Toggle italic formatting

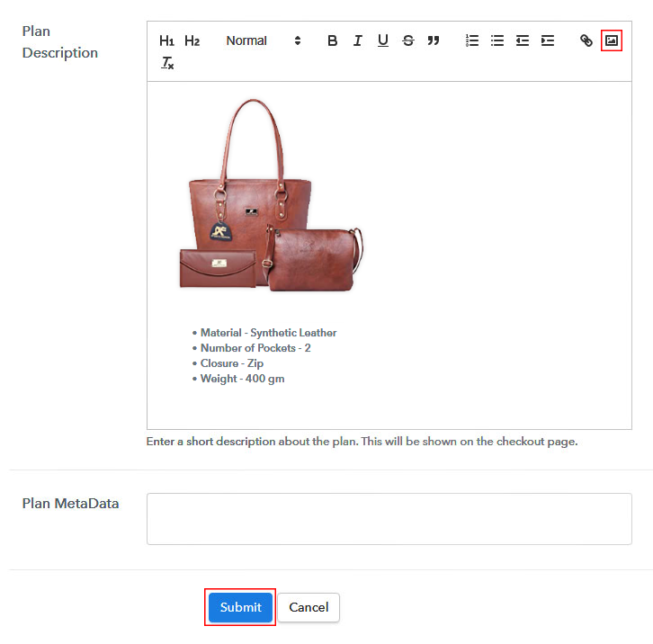358,40
